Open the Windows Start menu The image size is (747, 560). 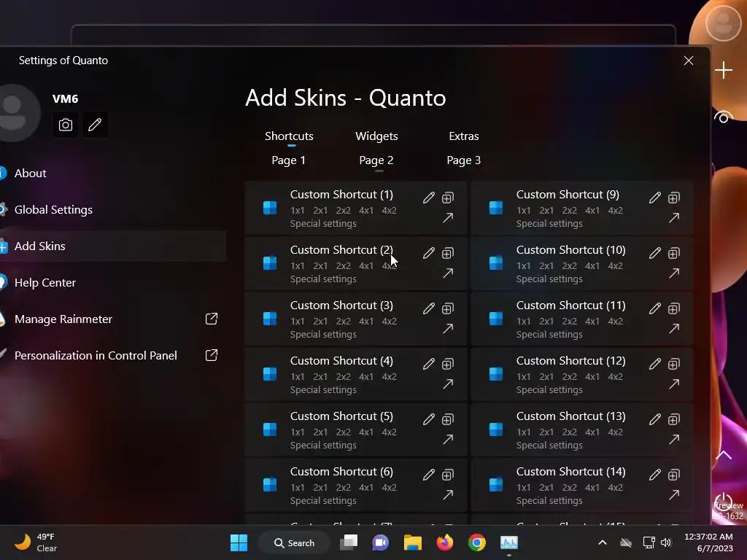tap(239, 542)
